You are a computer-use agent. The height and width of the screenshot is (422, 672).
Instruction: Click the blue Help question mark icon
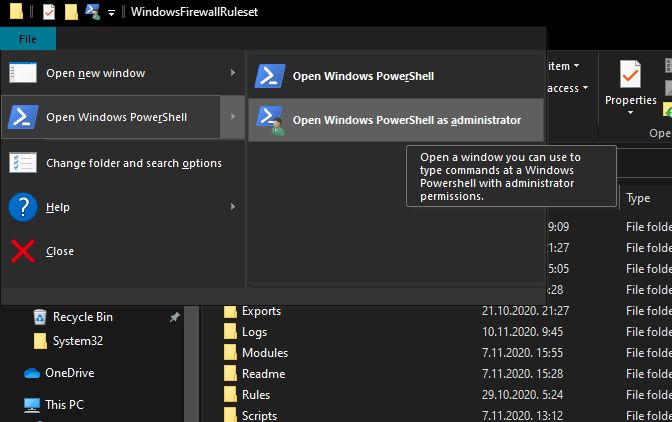click(23, 207)
